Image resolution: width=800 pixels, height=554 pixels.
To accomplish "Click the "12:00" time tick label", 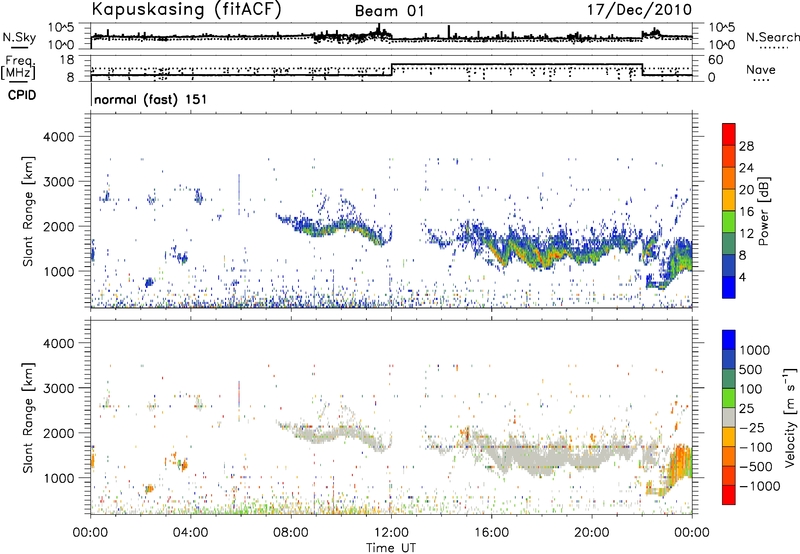I will pyautogui.click(x=391, y=533).
